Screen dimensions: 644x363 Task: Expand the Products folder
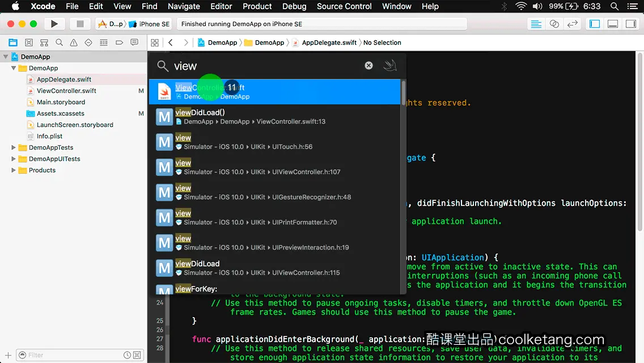coord(14,170)
